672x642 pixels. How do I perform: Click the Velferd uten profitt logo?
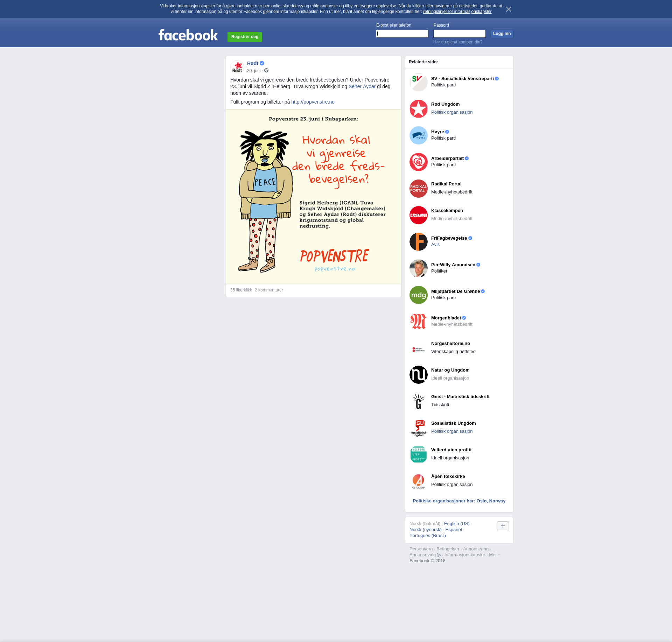click(x=419, y=454)
